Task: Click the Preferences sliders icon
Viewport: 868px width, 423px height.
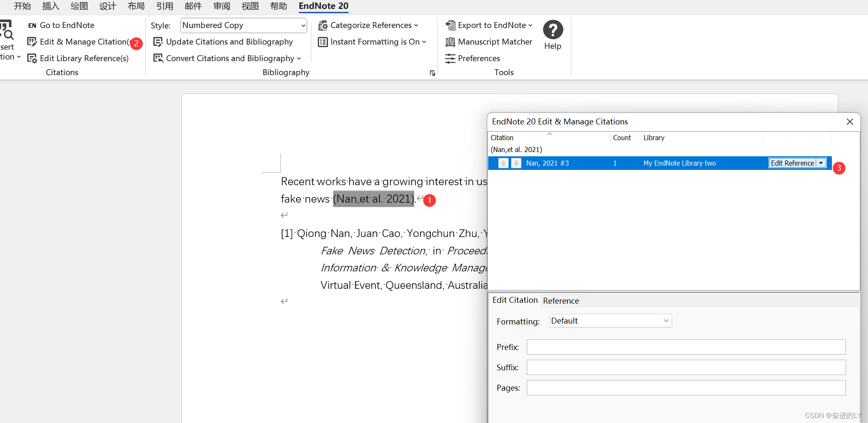Action: (450, 58)
